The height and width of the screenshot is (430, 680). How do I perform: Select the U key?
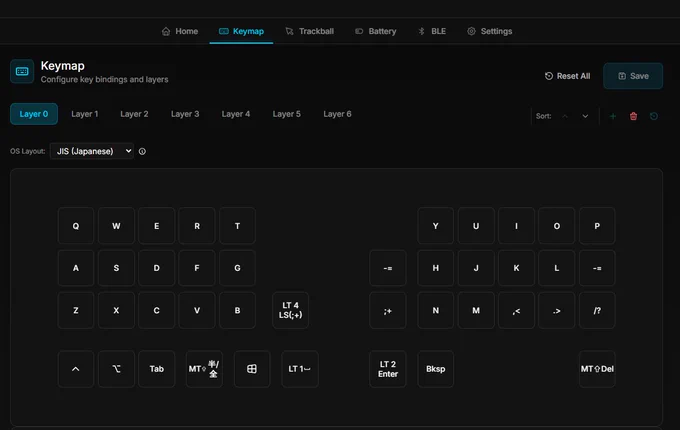(476, 226)
